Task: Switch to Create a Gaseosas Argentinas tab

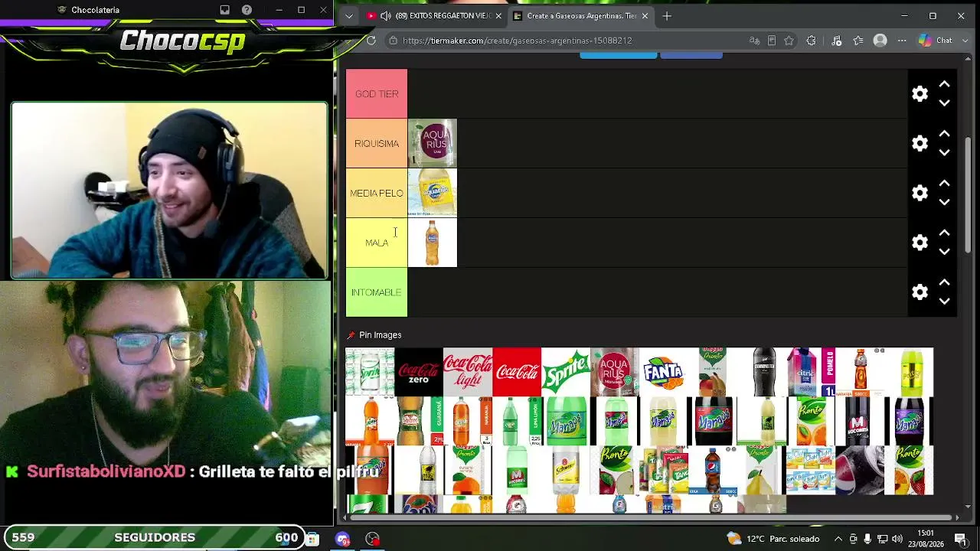Action: coord(580,15)
